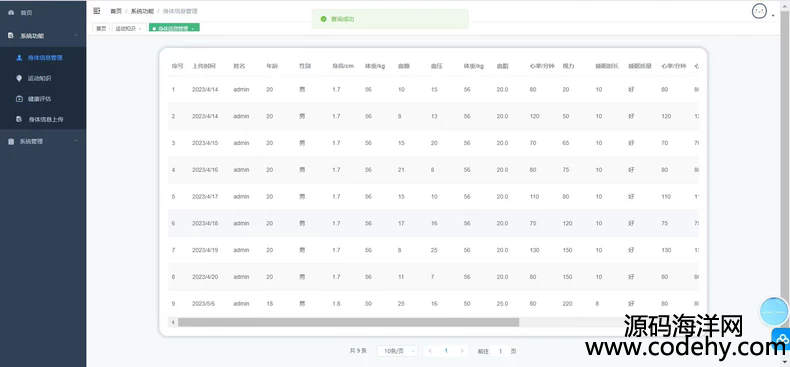Viewport: 790px width, 367px height.
Task: Click the 2023/4/16 date cell
Action: point(205,170)
